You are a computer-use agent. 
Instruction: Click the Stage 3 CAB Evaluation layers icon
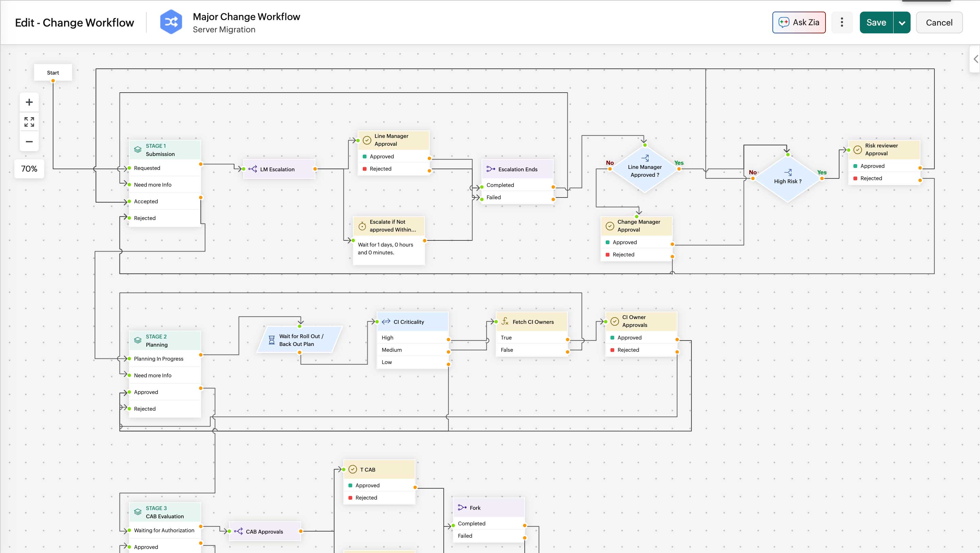138,512
